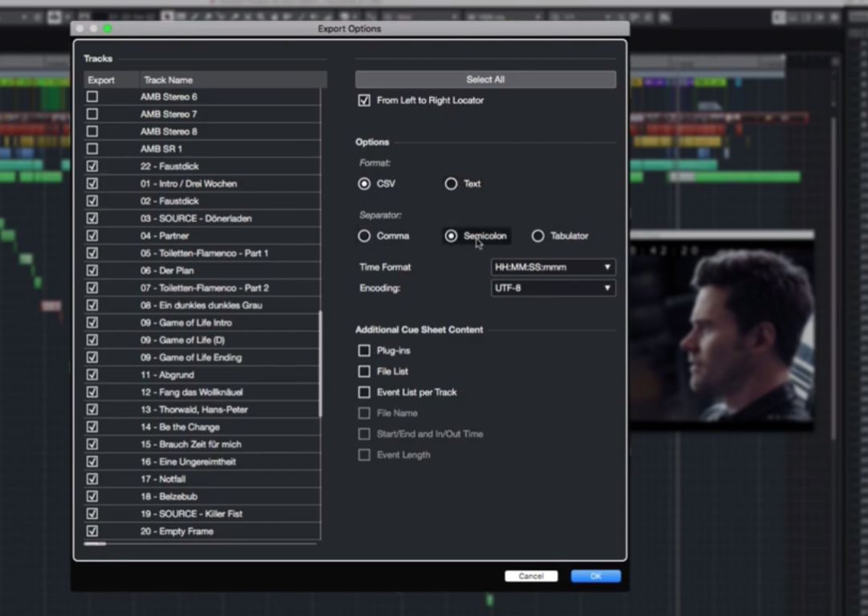Image resolution: width=868 pixels, height=616 pixels.
Task: Enable Event List per Track
Action: click(x=364, y=393)
